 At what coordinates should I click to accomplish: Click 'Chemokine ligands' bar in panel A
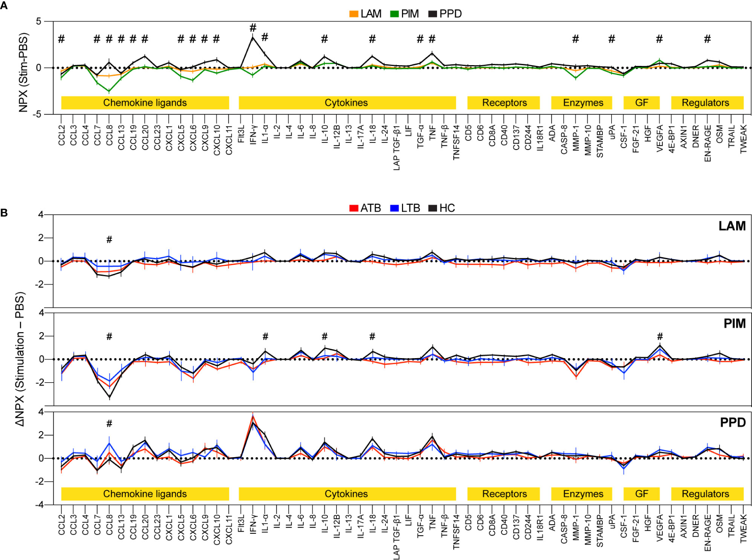click(x=145, y=103)
